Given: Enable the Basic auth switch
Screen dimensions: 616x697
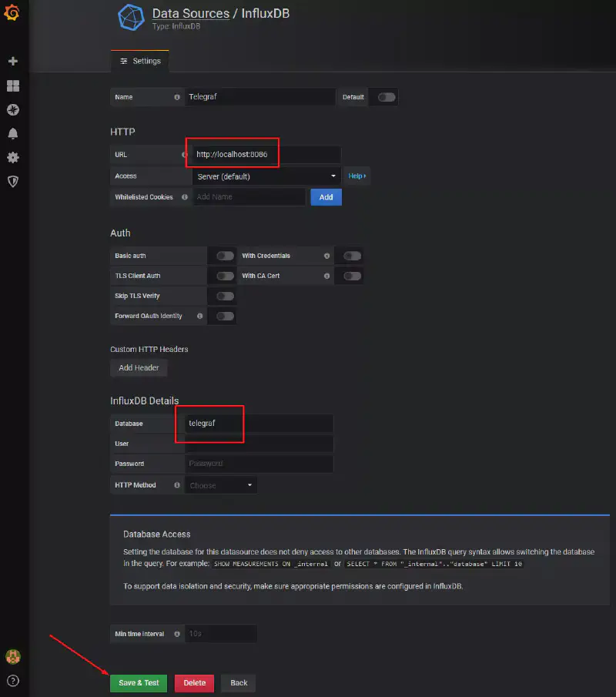Looking at the screenshot, I should (225, 256).
